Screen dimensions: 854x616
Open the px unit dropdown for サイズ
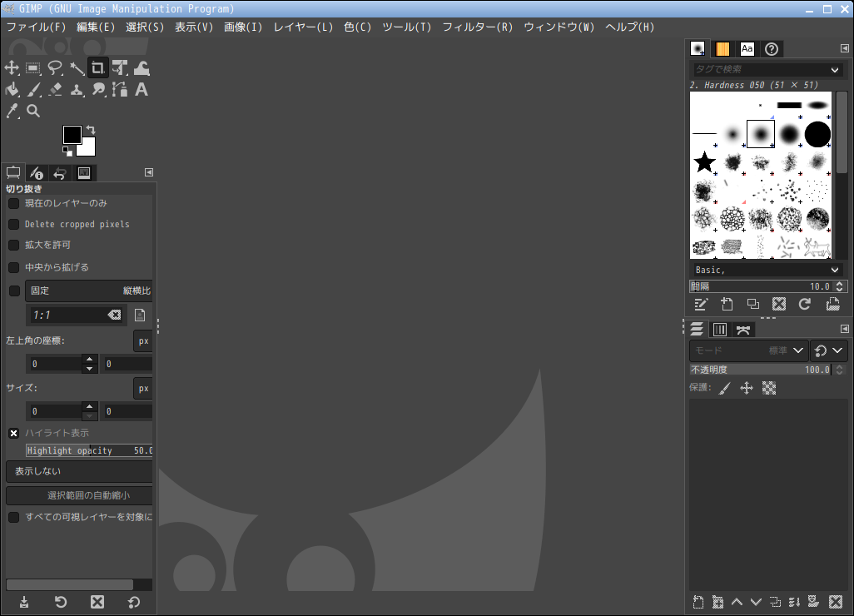[143, 389]
